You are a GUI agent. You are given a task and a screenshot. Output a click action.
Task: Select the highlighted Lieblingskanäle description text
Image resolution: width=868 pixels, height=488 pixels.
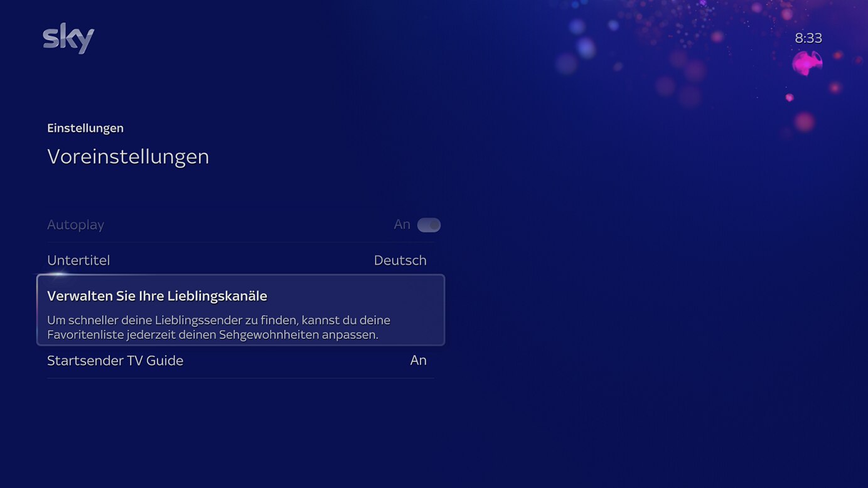[x=219, y=327]
